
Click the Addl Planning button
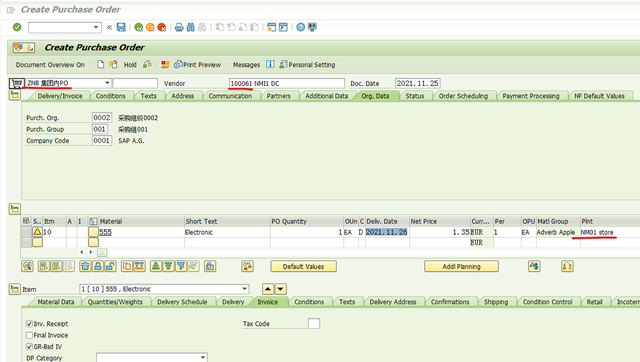461,267
